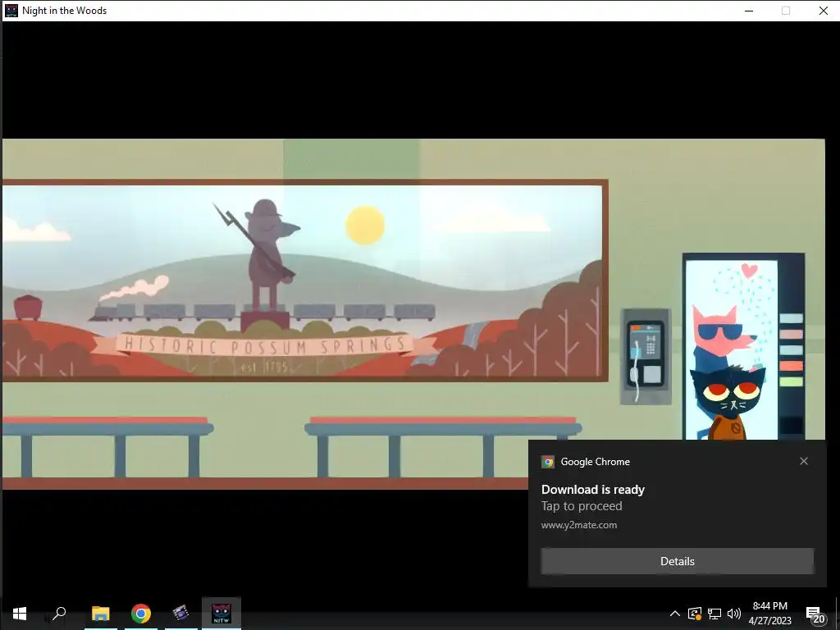The width and height of the screenshot is (840, 630).
Task: Click the Night in the Woods title bar icon
Action: [x=11, y=10]
